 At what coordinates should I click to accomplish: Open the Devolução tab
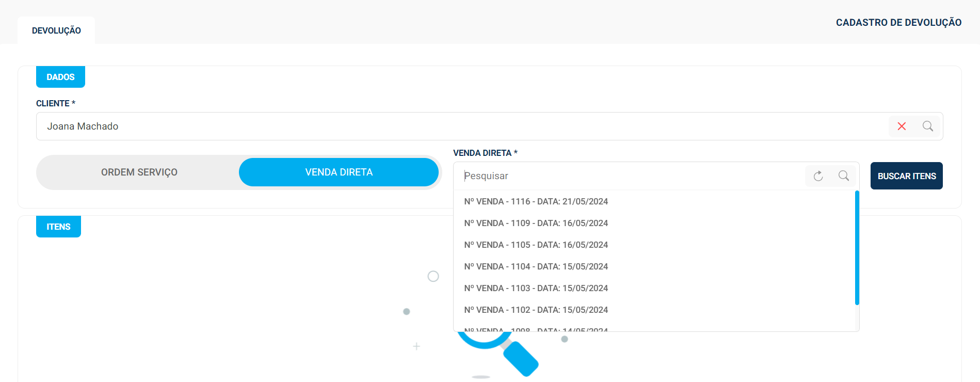[x=56, y=30]
